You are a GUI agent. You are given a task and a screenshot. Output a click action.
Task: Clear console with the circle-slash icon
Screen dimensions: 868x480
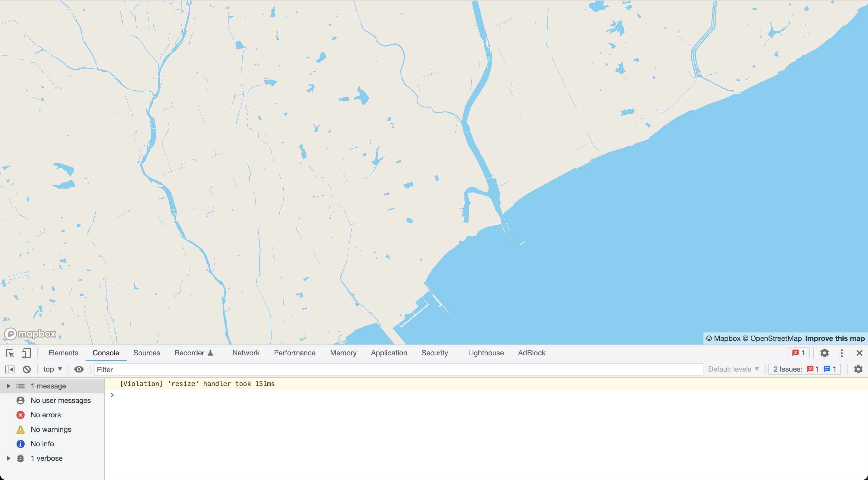27,369
